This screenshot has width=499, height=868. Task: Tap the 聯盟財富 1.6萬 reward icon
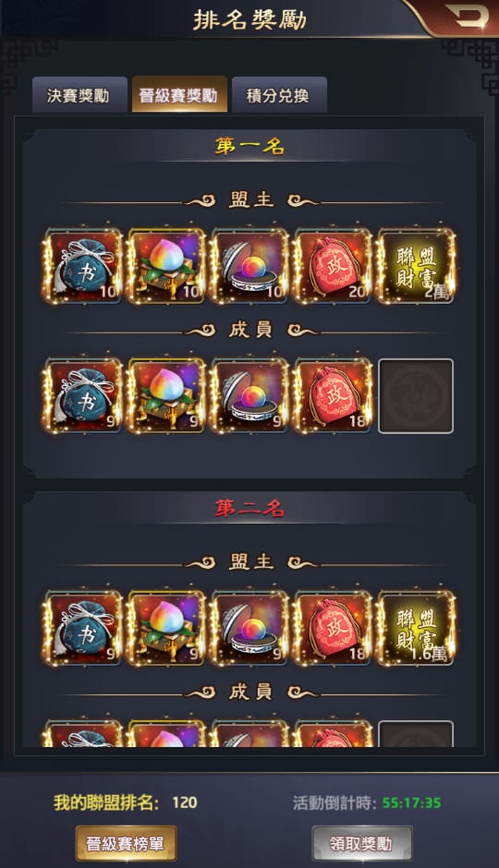point(416,628)
